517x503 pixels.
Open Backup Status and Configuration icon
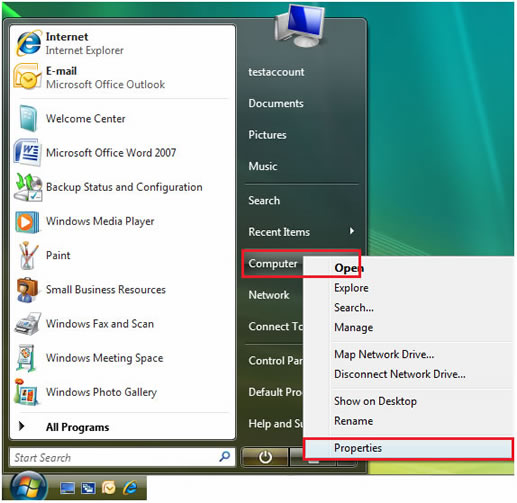28,187
